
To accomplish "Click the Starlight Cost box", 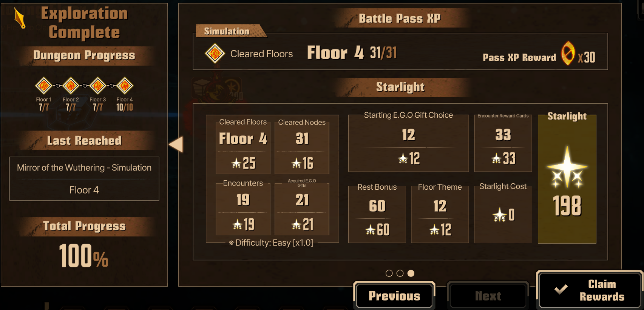I will click(503, 214).
